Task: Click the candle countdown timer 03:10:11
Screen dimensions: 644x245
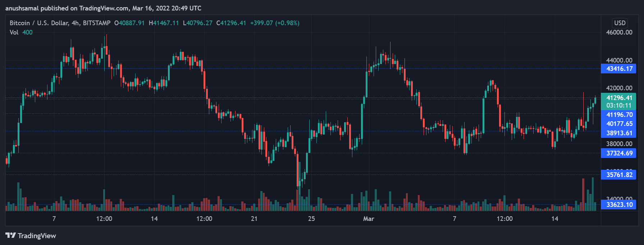Action: (x=619, y=105)
